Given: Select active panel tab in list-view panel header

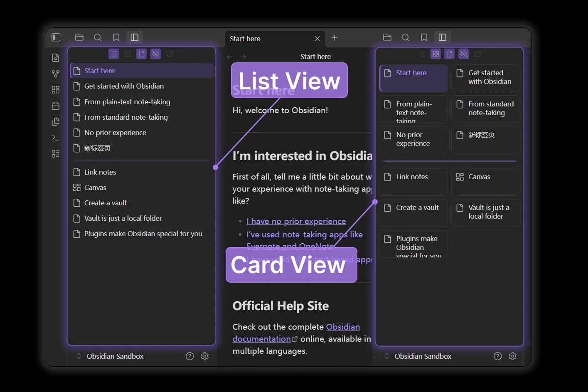Looking at the screenshot, I should coord(135,37).
